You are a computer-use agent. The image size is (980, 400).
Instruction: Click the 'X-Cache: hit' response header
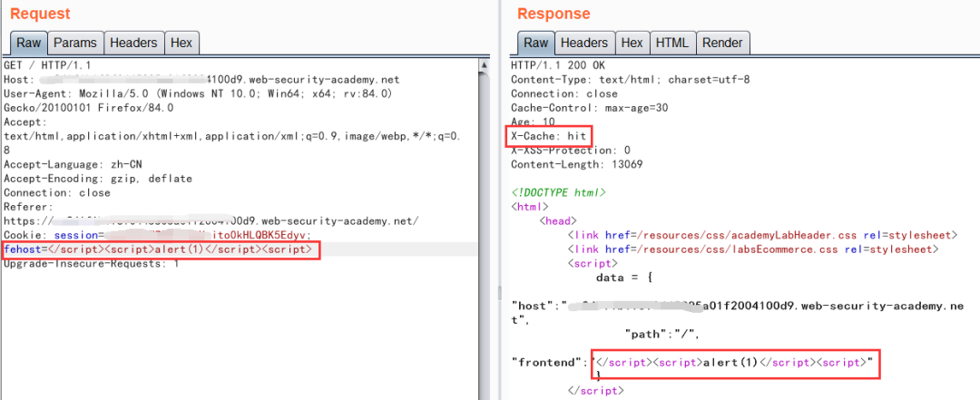(x=548, y=136)
